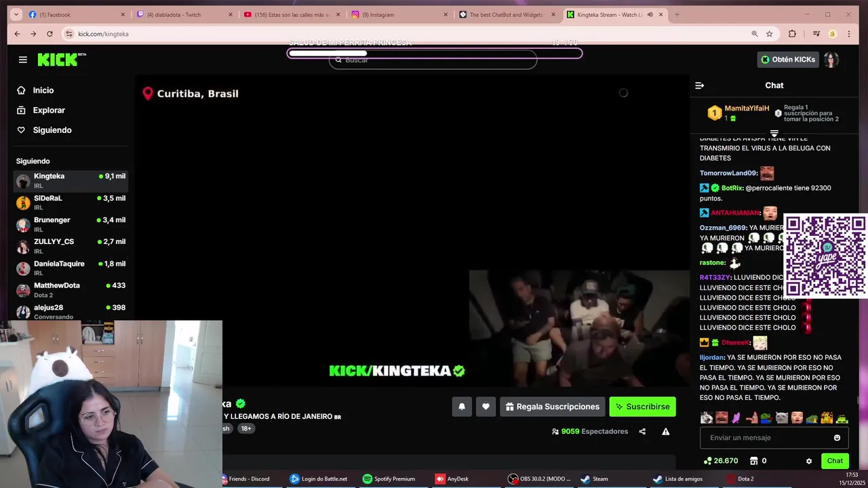Open AnyDesk from the taskbar
868x488 pixels.
[452, 479]
